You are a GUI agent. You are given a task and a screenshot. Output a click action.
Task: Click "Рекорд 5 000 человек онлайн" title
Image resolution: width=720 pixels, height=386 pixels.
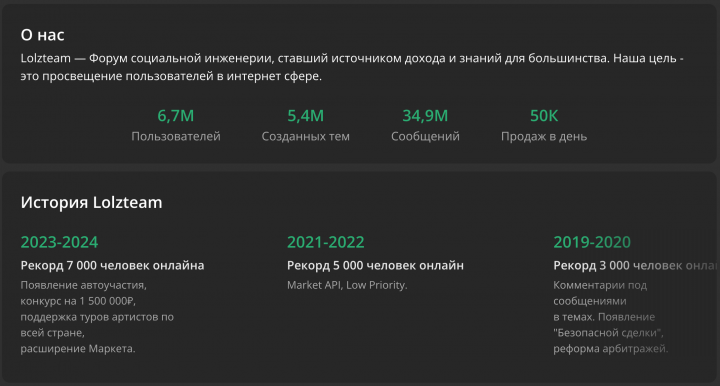pos(375,265)
